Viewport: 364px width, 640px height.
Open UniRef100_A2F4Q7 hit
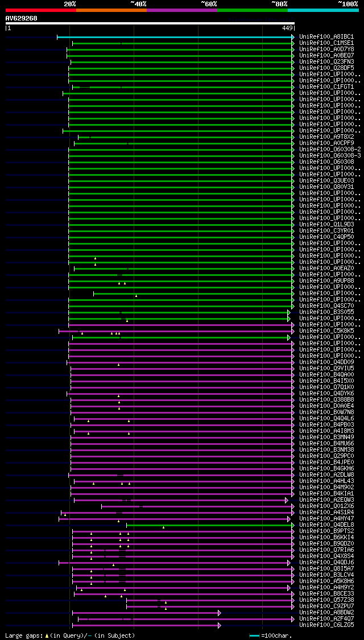326,619
